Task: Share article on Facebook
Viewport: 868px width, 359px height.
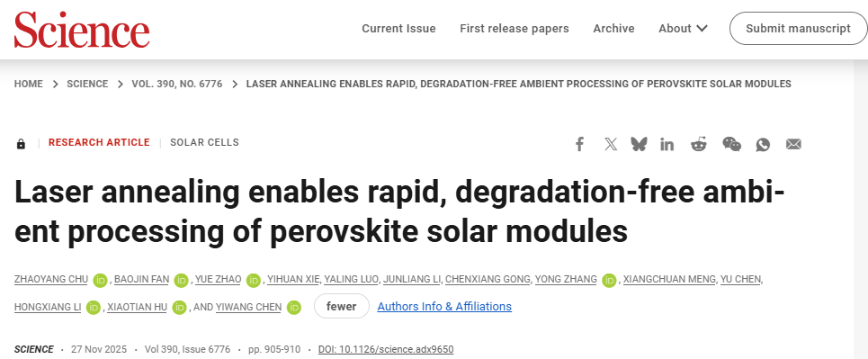Action: click(579, 145)
